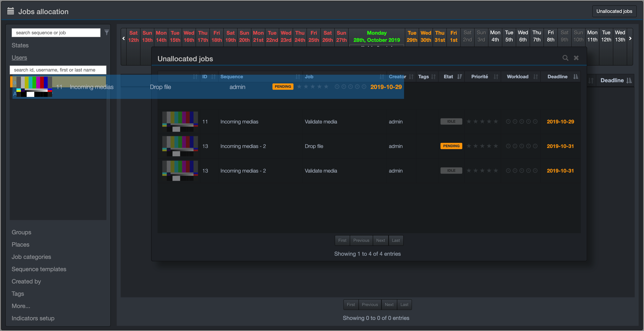Screen dimensions: 644x331
Task: Click thumbnail of job 13 Validate media
Action: click(180, 170)
